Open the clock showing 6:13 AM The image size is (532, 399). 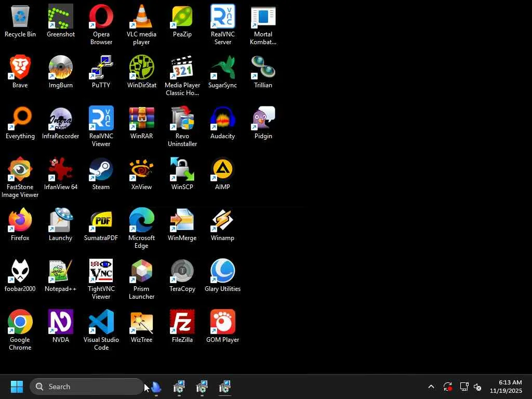506,387
